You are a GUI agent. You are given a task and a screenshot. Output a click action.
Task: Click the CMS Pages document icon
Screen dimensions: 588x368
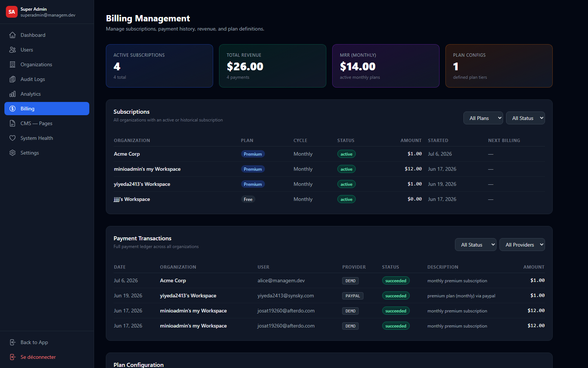point(12,123)
